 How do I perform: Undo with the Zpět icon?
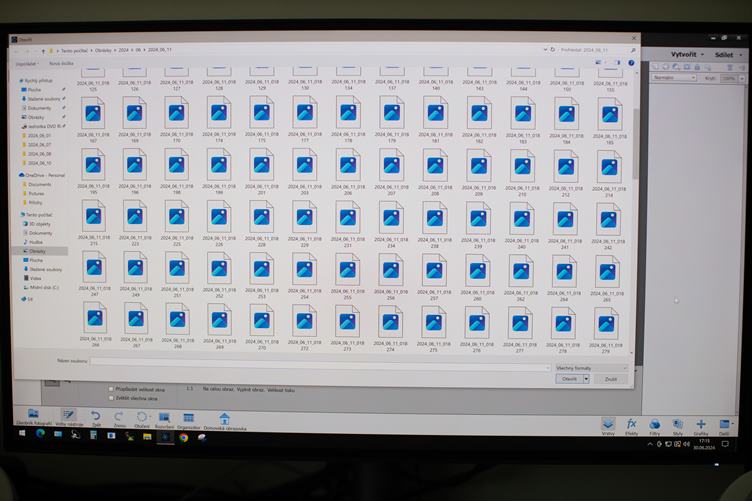pos(96,418)
